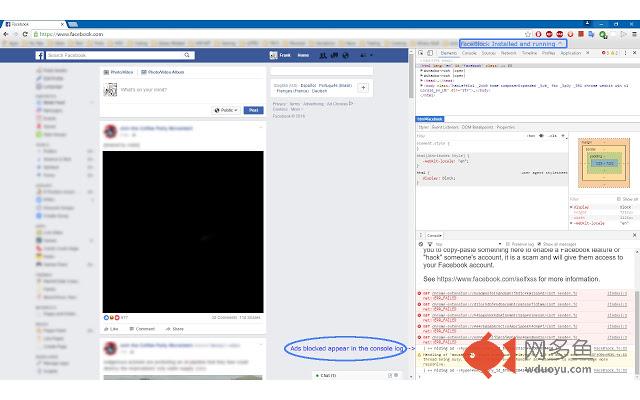Click the green search extension icon
Screen dimensions: 640x400
pyautogui.click(x=602, y=35)
